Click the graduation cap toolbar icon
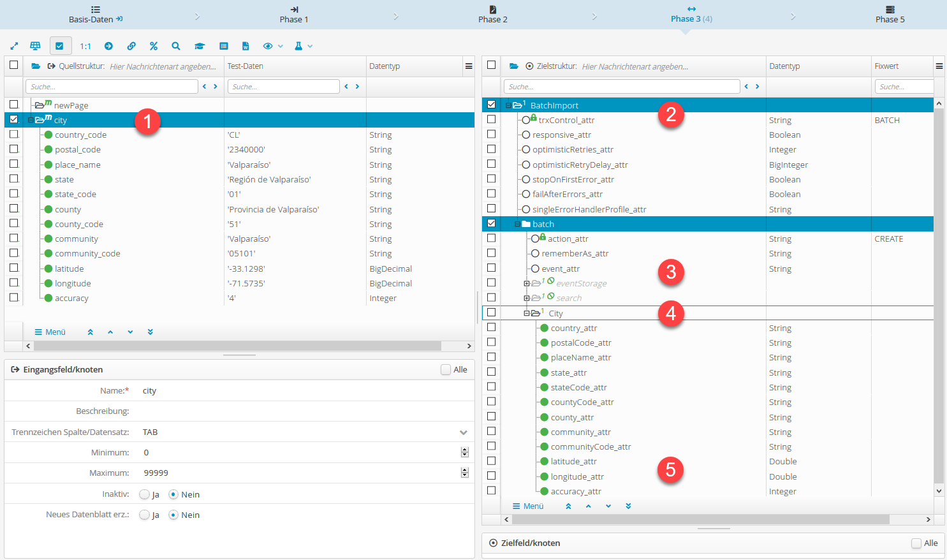The height and width of the screenshot is (560, 947). click(200, 46)
